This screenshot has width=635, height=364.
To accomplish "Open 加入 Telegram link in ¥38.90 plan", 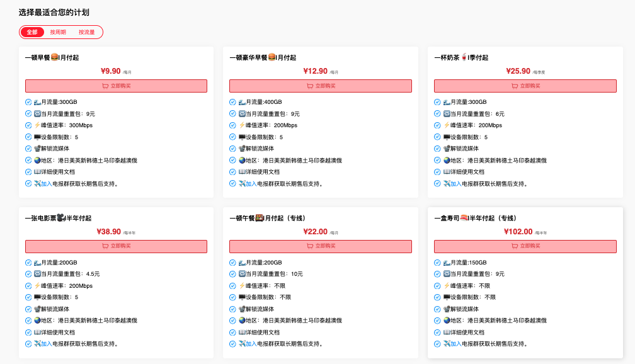I will pos(47,344).
